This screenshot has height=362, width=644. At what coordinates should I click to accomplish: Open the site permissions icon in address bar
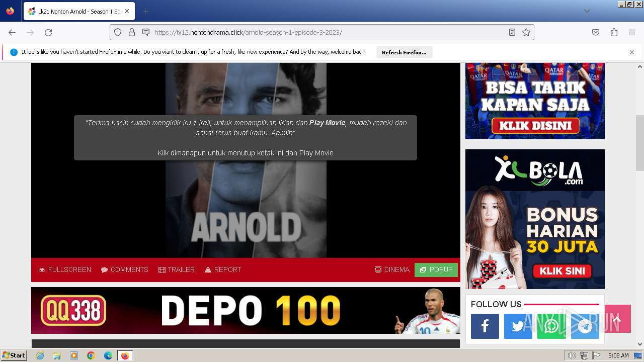tap(146, 32)
